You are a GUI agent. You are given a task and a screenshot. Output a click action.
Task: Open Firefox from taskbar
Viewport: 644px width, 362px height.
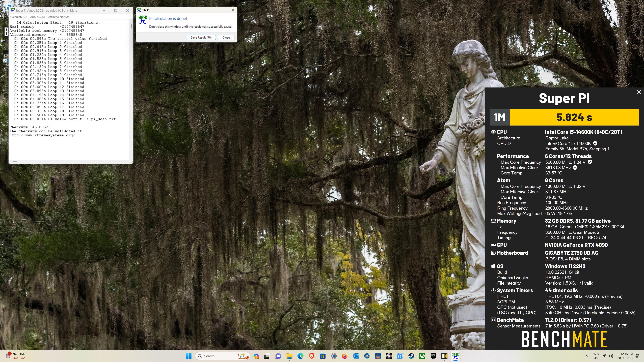344,356
